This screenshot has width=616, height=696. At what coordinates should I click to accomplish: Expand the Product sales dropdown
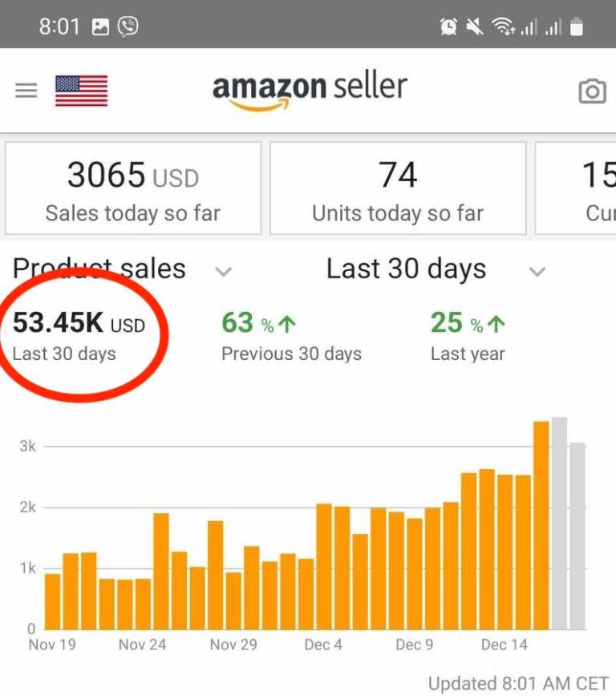[224, 271]
